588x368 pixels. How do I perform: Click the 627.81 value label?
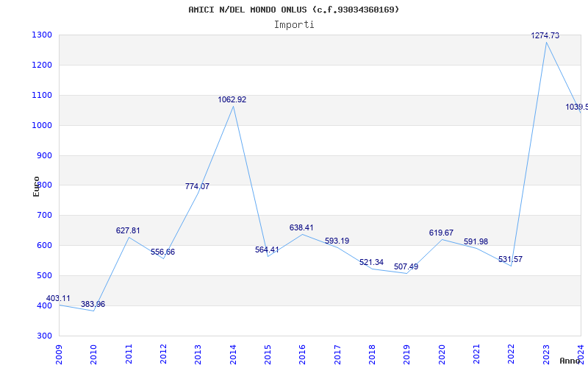tap(128, 230)
